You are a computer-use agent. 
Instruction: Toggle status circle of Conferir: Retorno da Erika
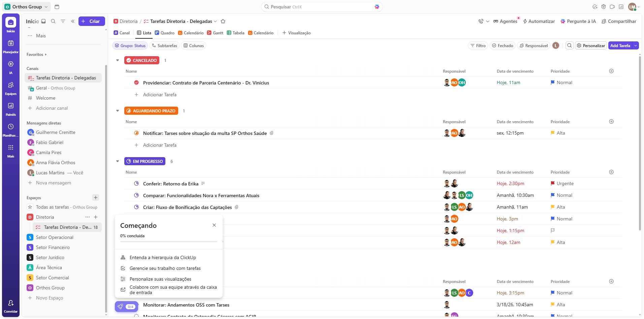pos(136,184)
